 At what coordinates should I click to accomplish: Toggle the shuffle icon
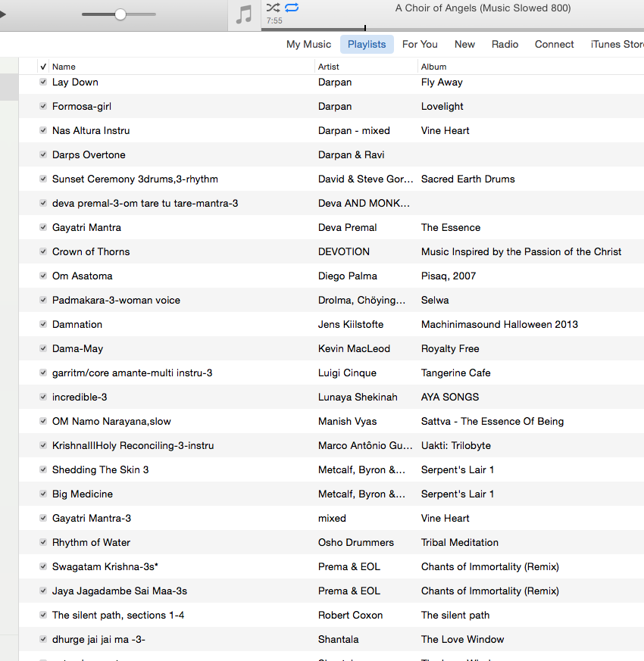coord(273,8)
